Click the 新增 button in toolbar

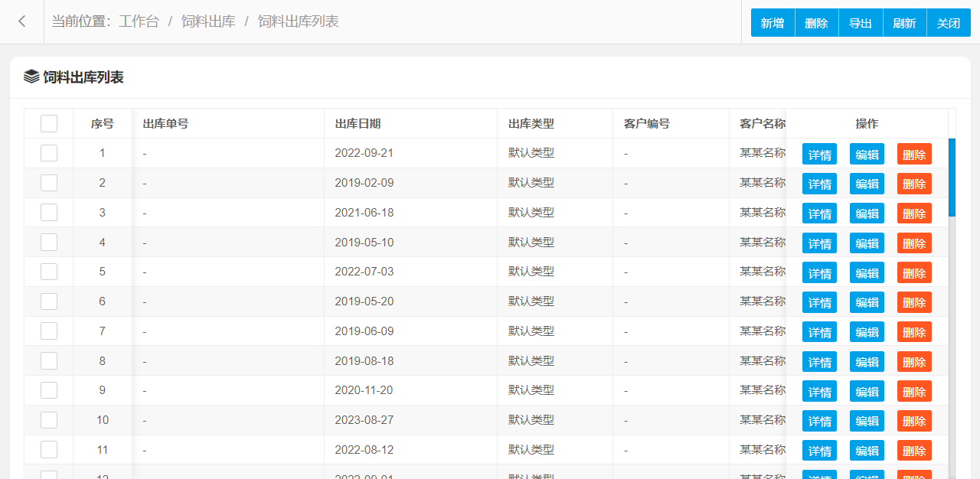tap(773, 23)
